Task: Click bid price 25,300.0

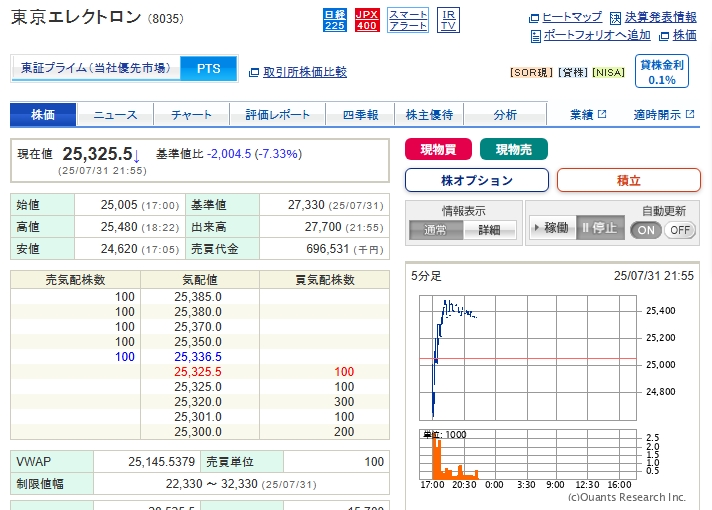Action: (x=198, y=432)
